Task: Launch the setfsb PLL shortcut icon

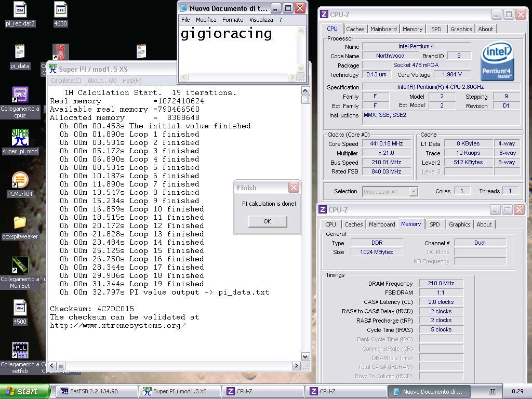Action: tap(20, 350)
